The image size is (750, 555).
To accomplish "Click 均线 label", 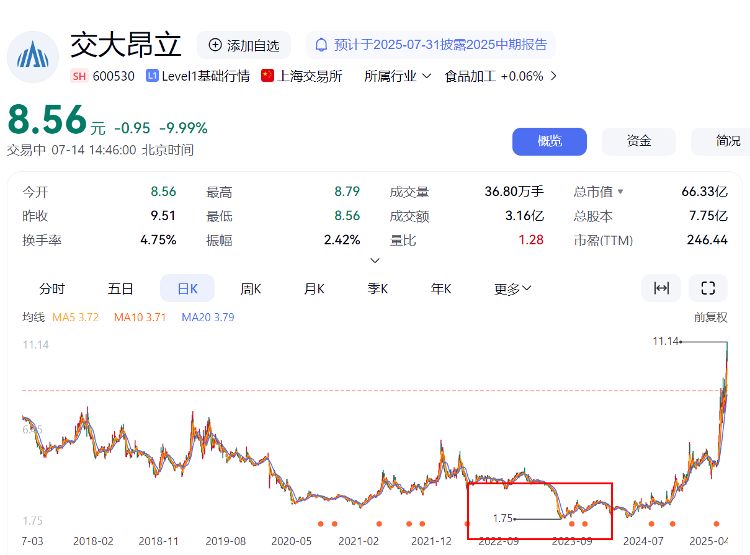I will 33,317.
